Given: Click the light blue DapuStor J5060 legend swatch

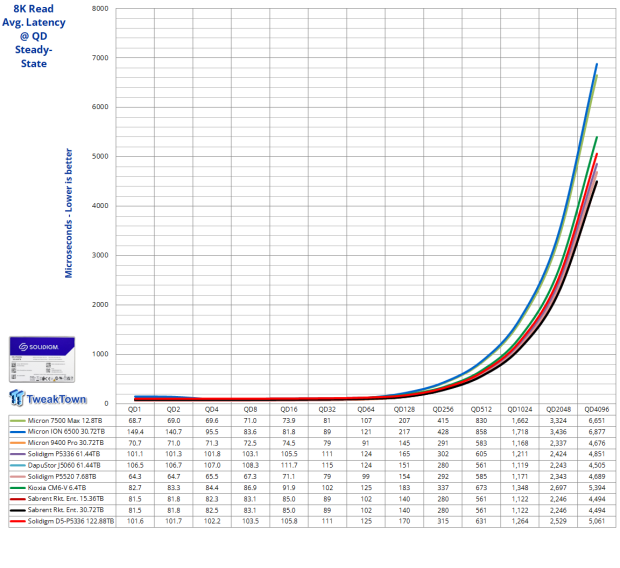Looking at the screenshot, I should (18, 465).
